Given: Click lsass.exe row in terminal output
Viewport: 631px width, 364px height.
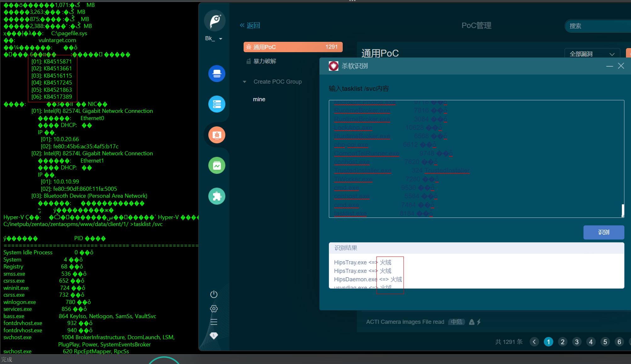Looking at the screenshot, I should tap(80, 316).
